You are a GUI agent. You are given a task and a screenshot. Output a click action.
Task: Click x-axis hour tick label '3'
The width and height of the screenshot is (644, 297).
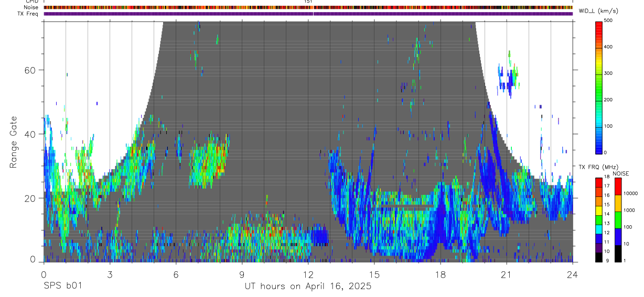pyautogui.click(x=110, y=274)
